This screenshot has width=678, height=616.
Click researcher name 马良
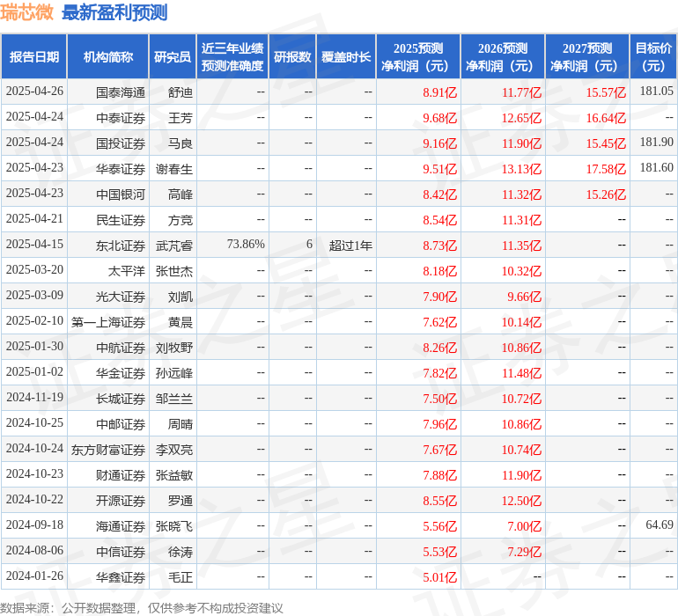pyautogui.click(x=181, y=143)
